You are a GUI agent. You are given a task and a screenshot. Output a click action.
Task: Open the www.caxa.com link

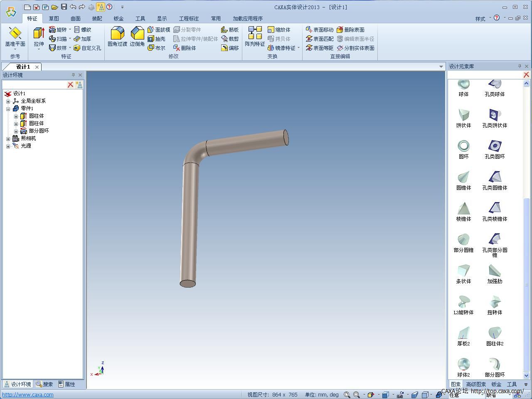[x=28, y=395]
